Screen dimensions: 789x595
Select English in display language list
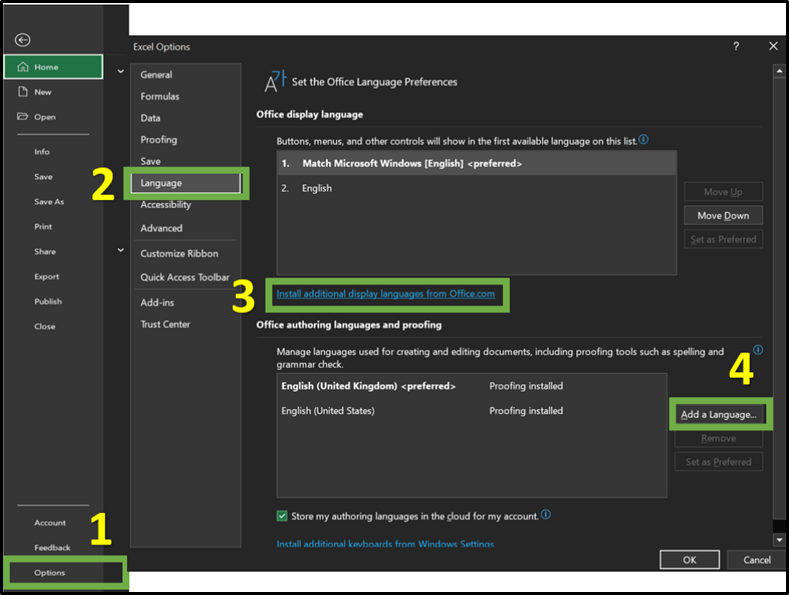[476, 188]
